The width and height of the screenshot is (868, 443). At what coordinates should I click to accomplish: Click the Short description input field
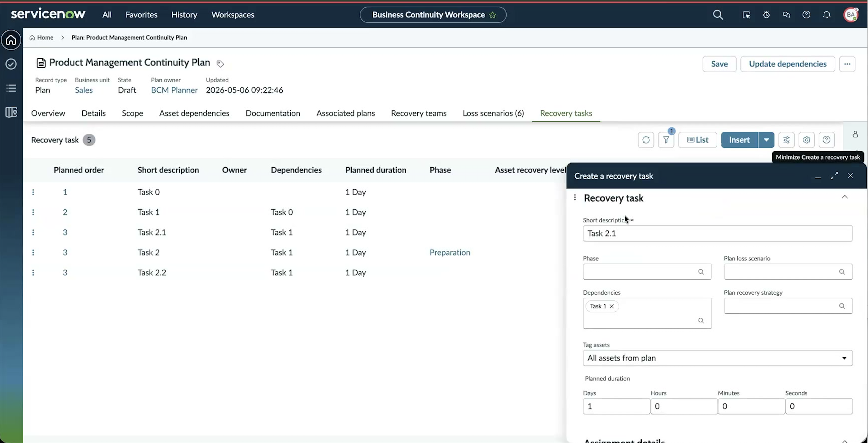tap(718, 234)
